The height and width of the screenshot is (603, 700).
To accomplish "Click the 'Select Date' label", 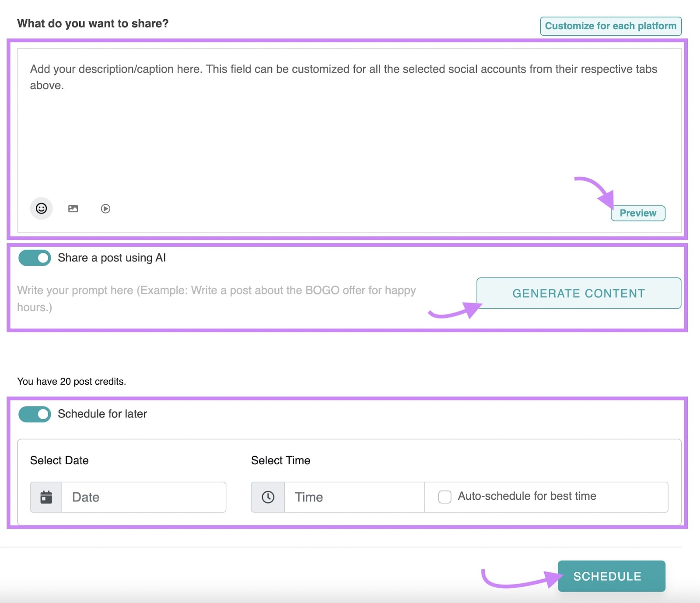I will (59, 460).
